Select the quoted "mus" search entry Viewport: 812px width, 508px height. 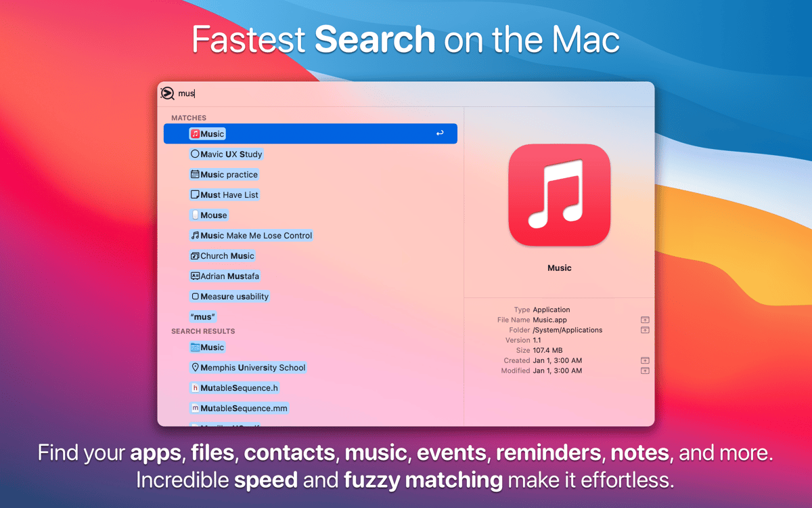[x=202, y=316]
